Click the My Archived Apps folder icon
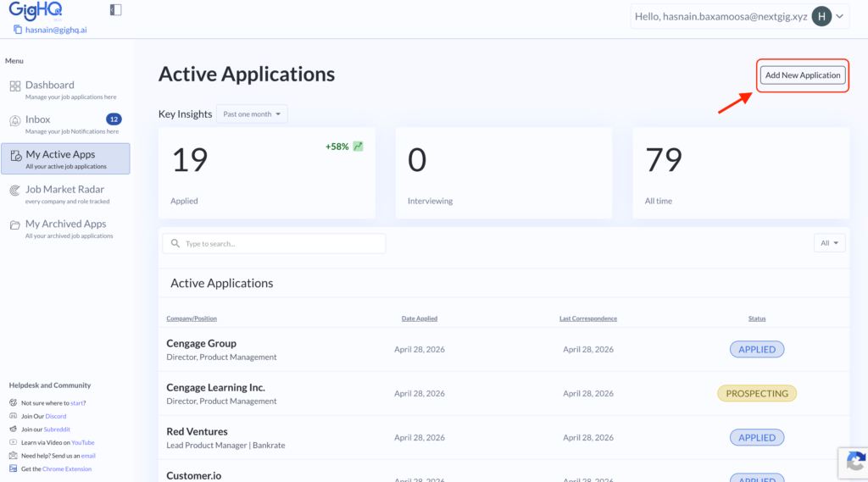Screen dimensions: 868x482 pos(15,224)
